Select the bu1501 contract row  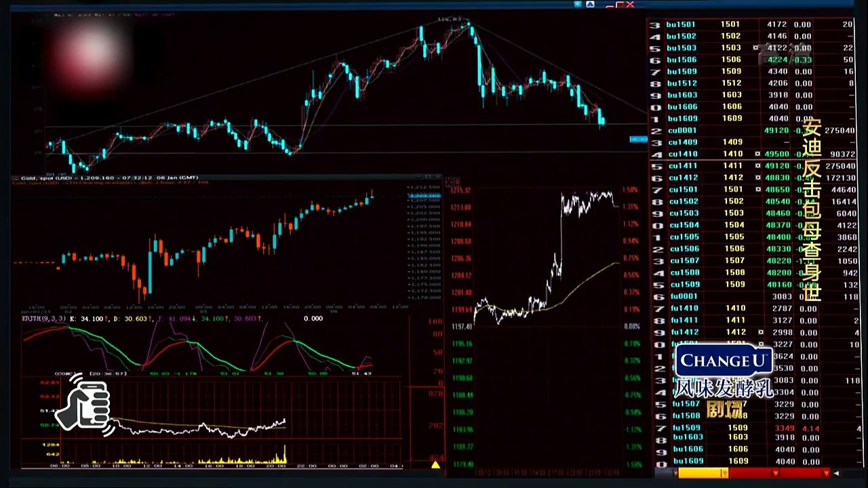click(x=753, y=24)
